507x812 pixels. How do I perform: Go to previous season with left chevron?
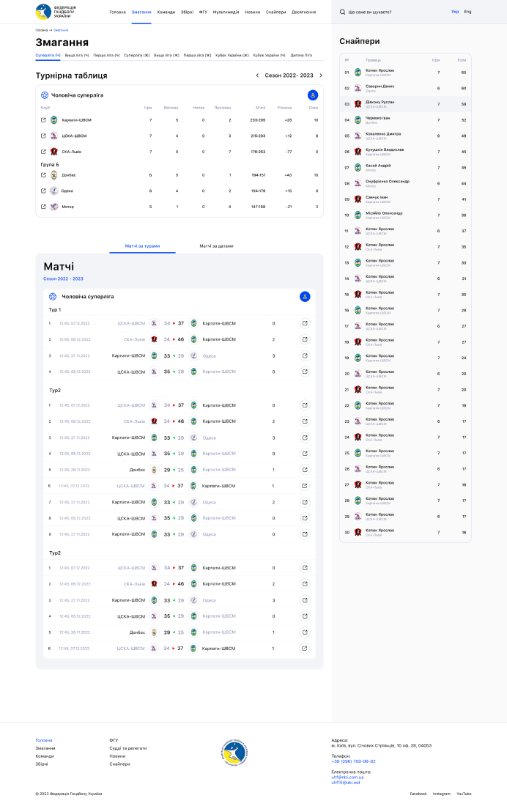point(257,75)
